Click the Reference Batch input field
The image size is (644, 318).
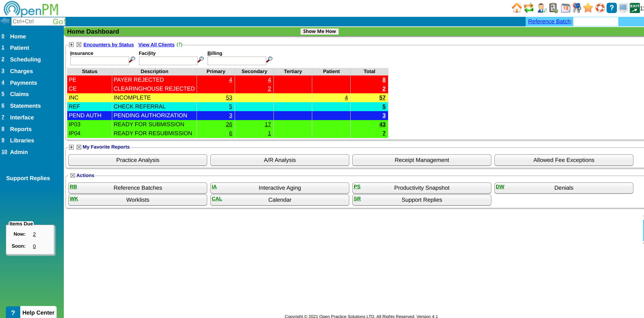(596, 22)
